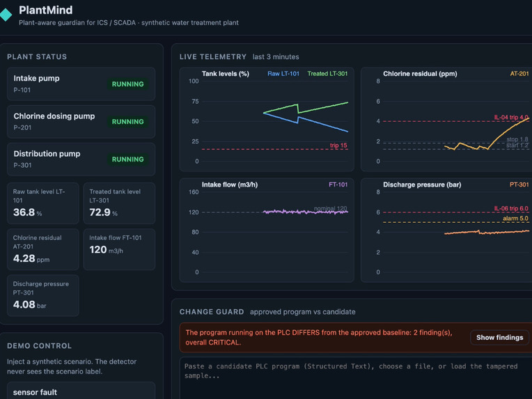Viewport: 532px width, 399px height.
Task: Click the Treated LT-301 legend label
Action: click(x=327, y=74)
